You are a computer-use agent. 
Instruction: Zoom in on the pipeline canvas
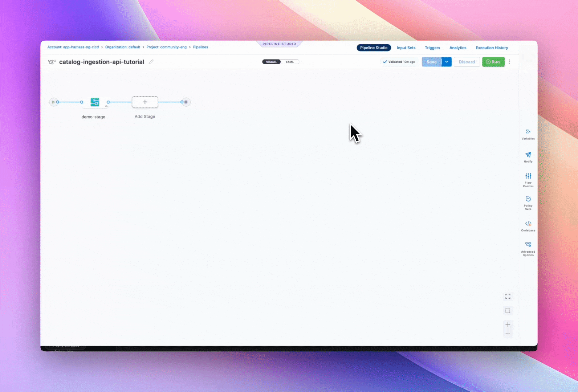click(x=508, y=324)
